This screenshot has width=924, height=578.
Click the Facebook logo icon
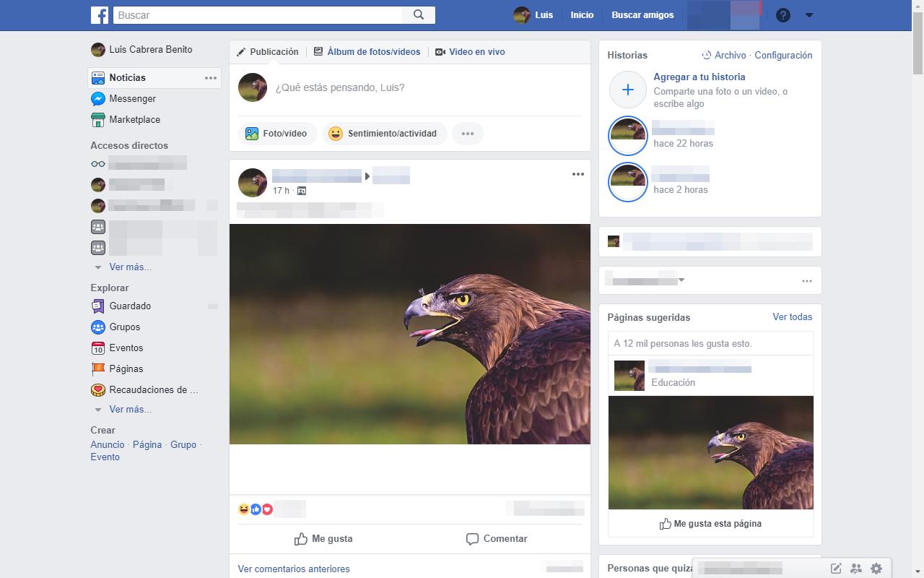(x=100, y=15)
